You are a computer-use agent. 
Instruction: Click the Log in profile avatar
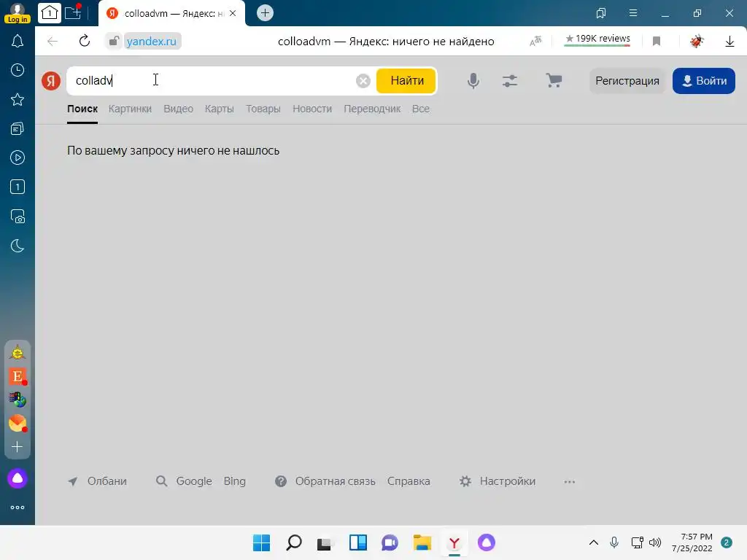(18, 13)
